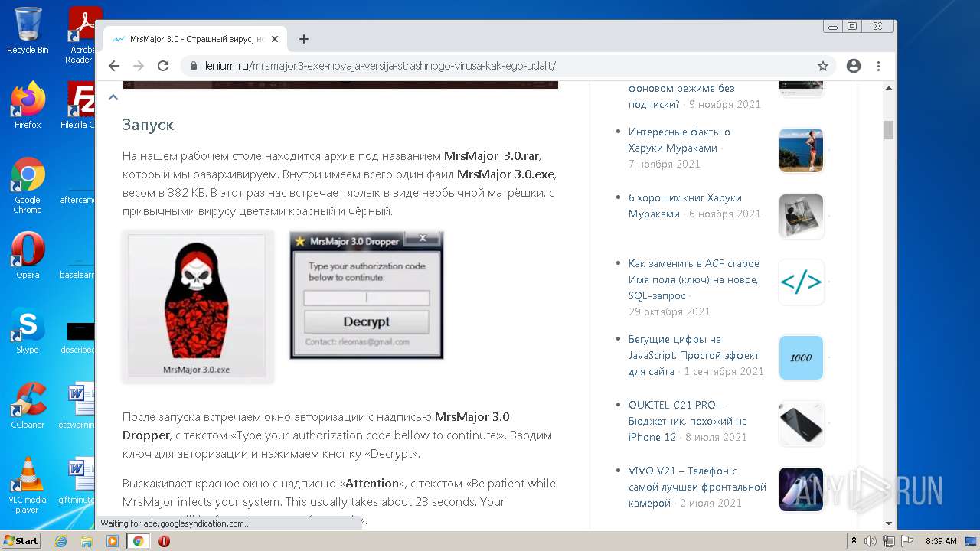The width and height of the screenshot is (980, 551).
Task: Select Chrome taskbar button
Action: coord(139,541)
